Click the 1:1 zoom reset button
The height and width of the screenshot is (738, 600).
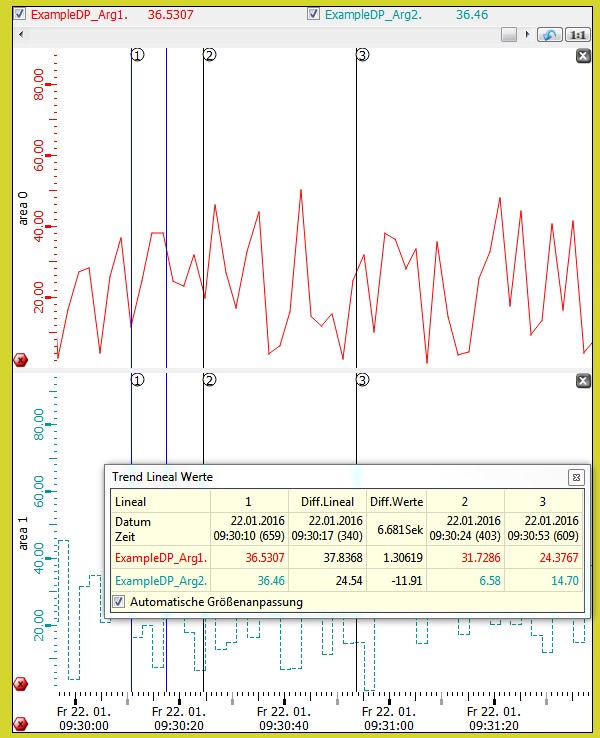click(x=578, y=35)
